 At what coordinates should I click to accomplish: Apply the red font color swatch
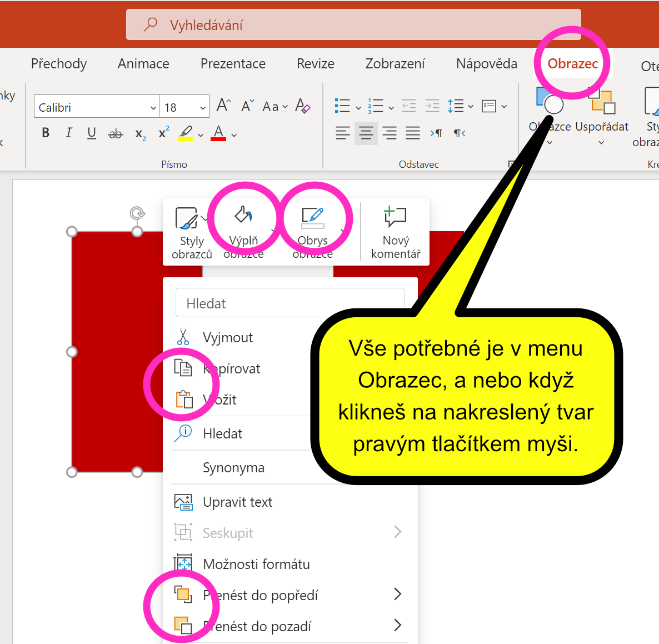(x=218, y=133)
